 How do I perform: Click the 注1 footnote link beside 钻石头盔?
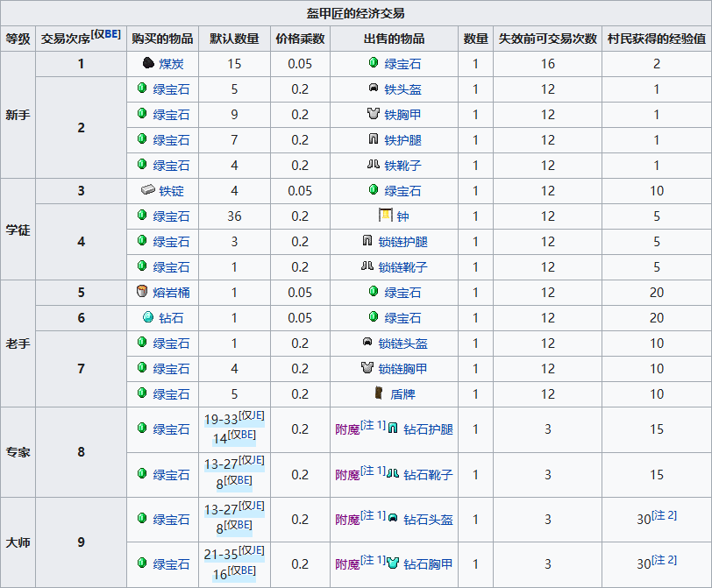click(371, 514)
